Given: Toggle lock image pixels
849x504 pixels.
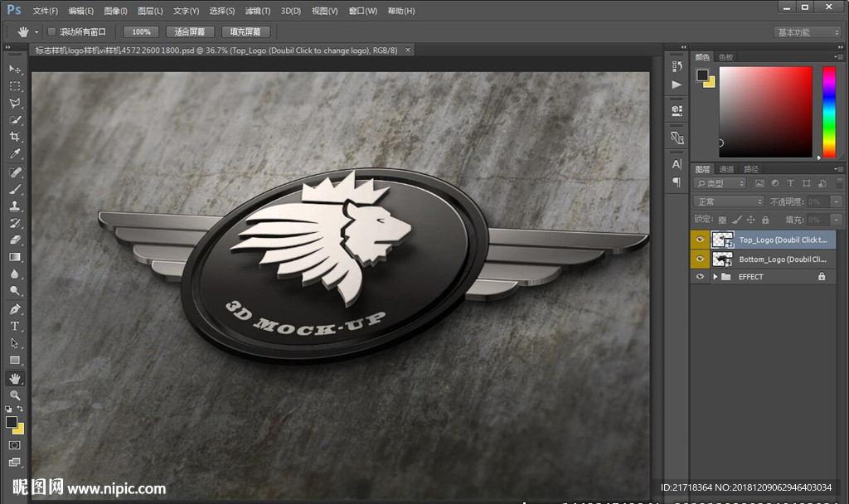Looking at the screenshot, I should tap(736, 220).
